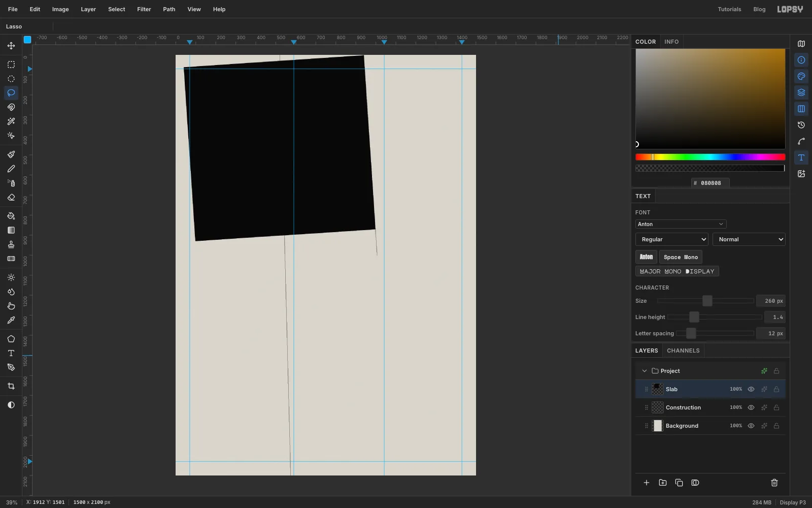
Task: Create a new layer group folder
Action: pyautogui.click(x=663, y=483)
